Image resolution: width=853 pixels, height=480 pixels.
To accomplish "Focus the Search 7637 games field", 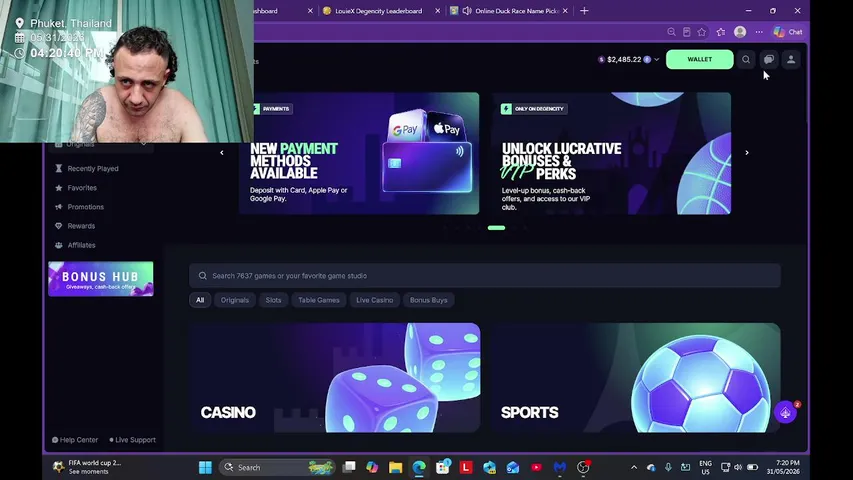I will tap(485, 276).
